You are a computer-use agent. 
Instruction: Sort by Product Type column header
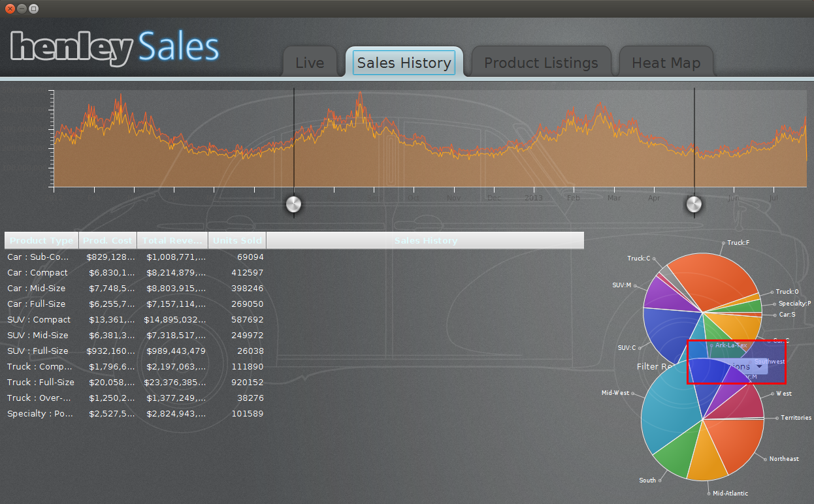42,241
